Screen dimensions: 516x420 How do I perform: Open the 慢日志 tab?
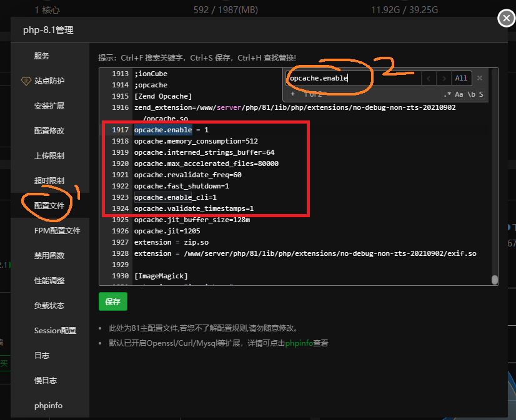click(46, 381)
